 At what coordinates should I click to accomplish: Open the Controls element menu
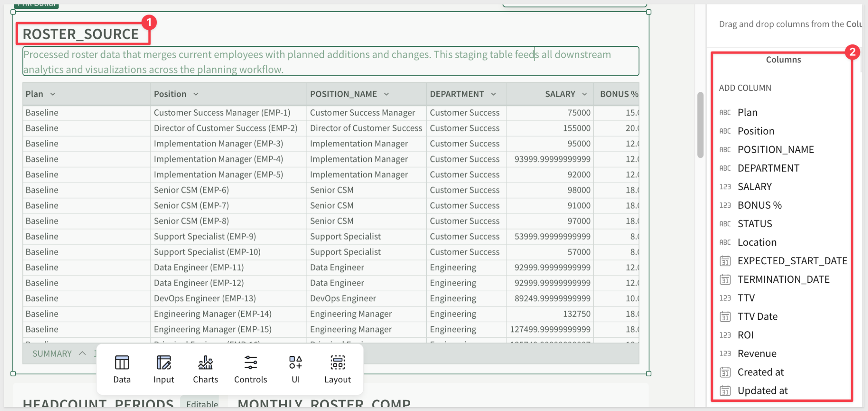(250, 369)
